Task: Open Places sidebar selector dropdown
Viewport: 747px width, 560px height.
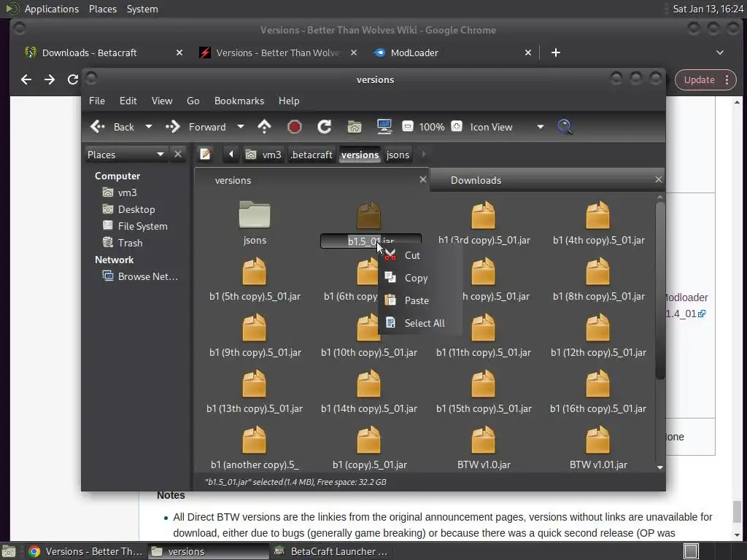Action: pyautogui.click(x=125, y=155)
